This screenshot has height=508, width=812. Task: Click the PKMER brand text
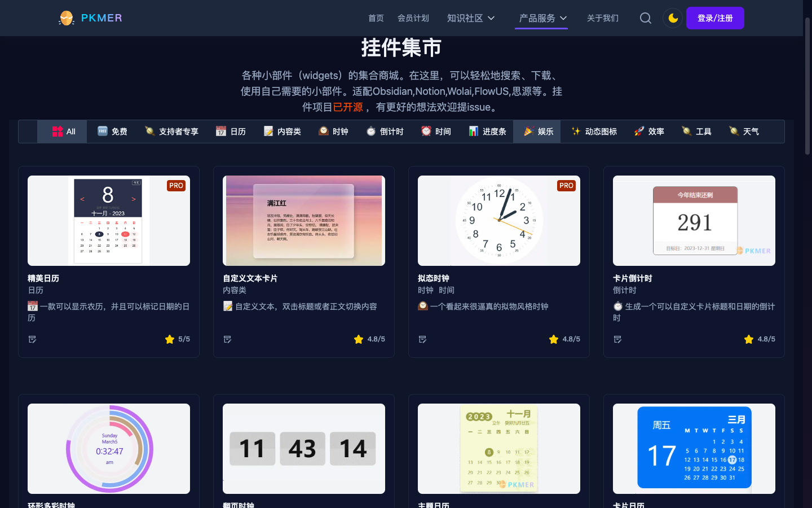[101, 18]
